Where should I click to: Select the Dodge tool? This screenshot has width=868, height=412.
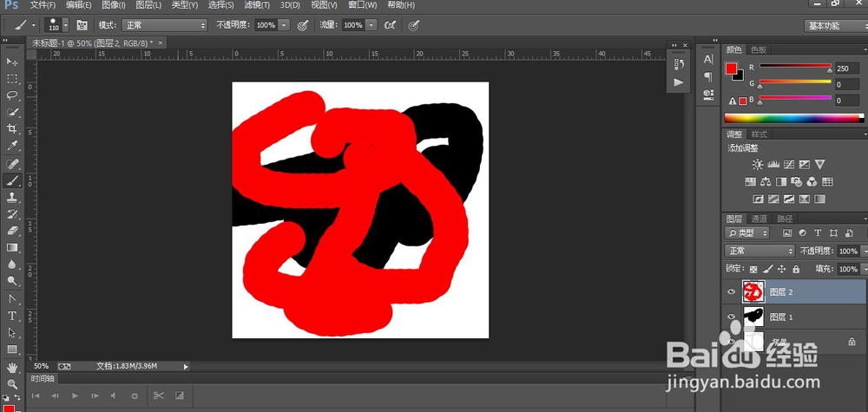[12, 281]
